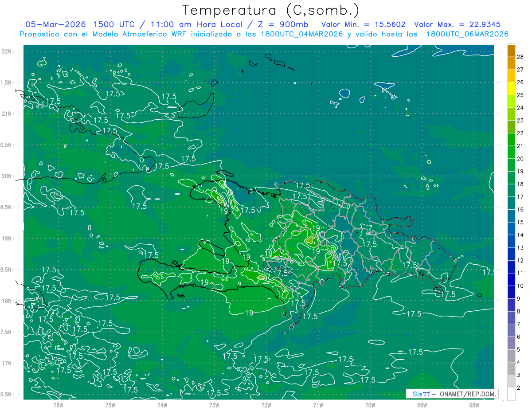This screenshot has height=411, width=532.
Task: Click the "11:00 am Hora Local" text
Action: (x=196, y=24)
